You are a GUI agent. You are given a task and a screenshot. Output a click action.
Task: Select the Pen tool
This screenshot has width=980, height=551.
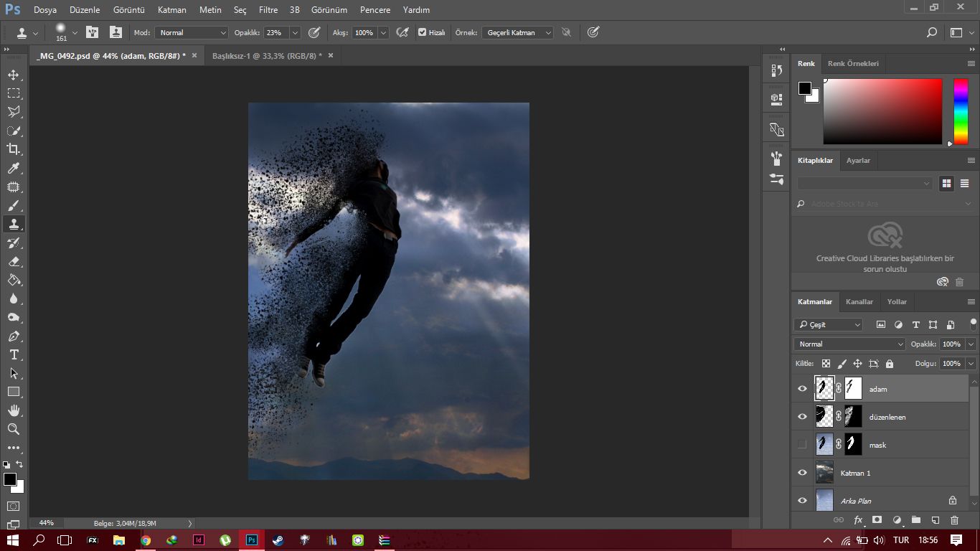[x=14, y=336]
